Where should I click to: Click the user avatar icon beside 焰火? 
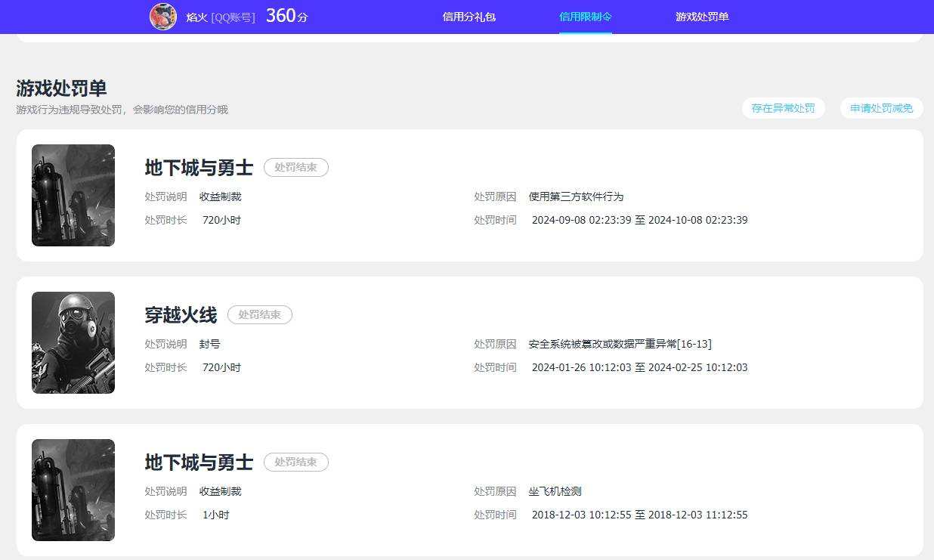pyautogui.click(x=163, y=17)
